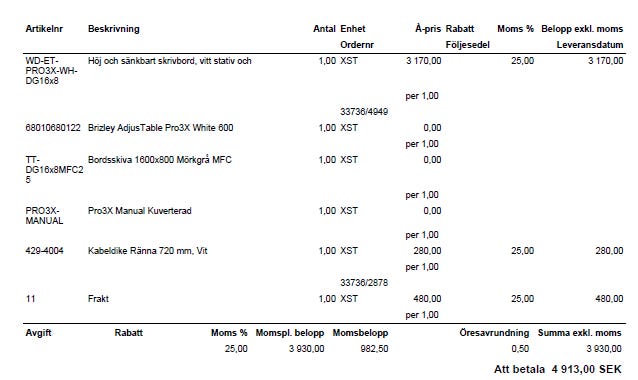Select order number 33736/4949

tap(364, 111)
